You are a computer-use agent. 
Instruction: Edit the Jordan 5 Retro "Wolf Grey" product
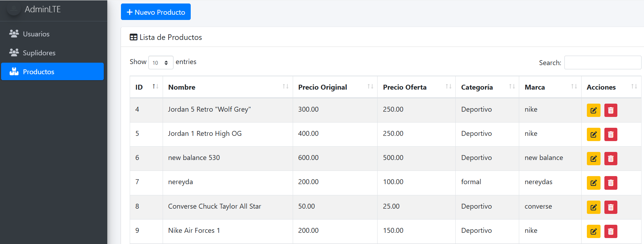(593, 110)
